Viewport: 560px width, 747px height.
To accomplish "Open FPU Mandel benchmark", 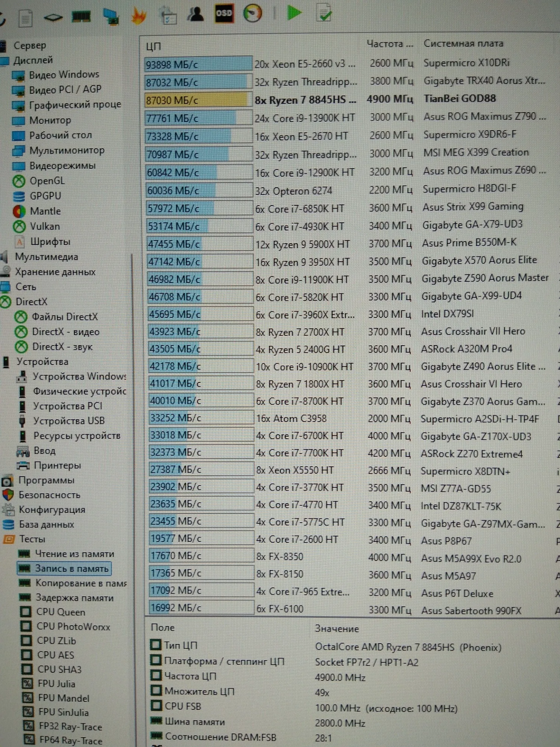I will [x=64, y=698].
